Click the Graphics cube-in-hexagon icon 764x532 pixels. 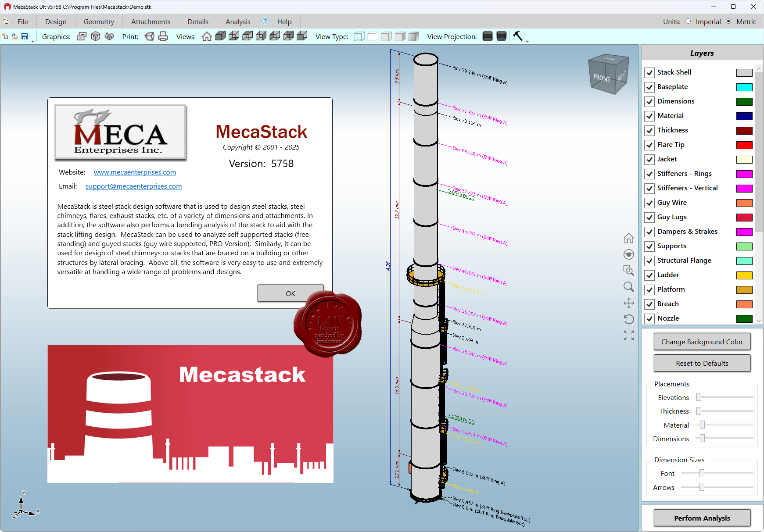pos(96,36)
